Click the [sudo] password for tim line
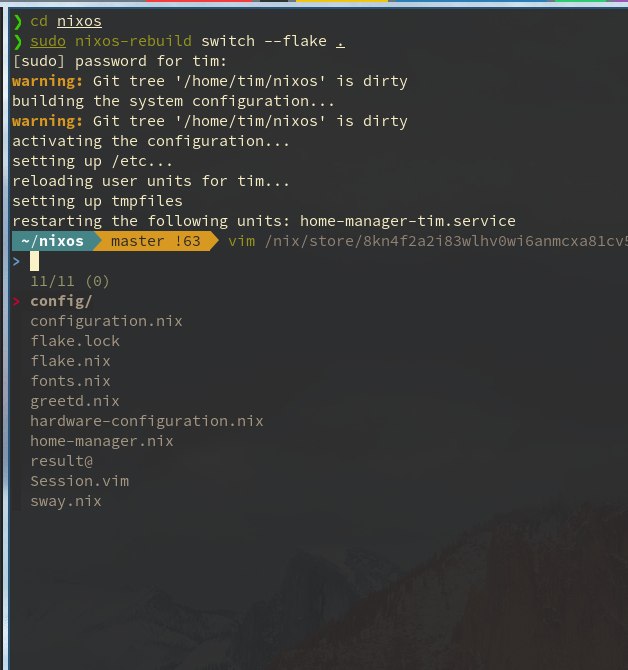This screenshot has height=670, width=628. click(120, 61)
